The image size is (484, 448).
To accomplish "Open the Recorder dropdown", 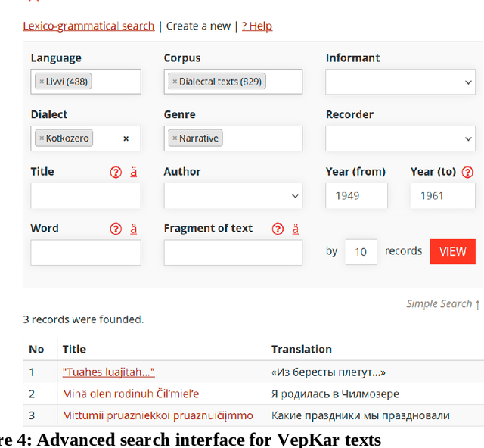I will coord(399,138).
